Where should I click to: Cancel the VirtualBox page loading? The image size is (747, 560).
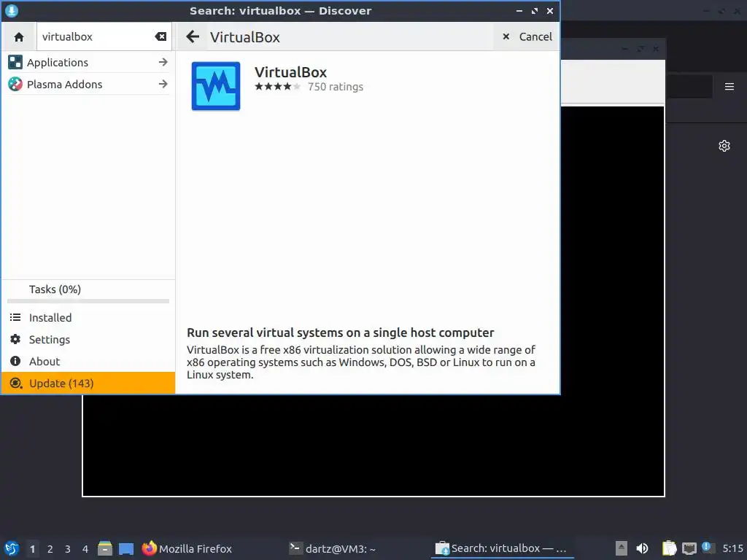527,36
